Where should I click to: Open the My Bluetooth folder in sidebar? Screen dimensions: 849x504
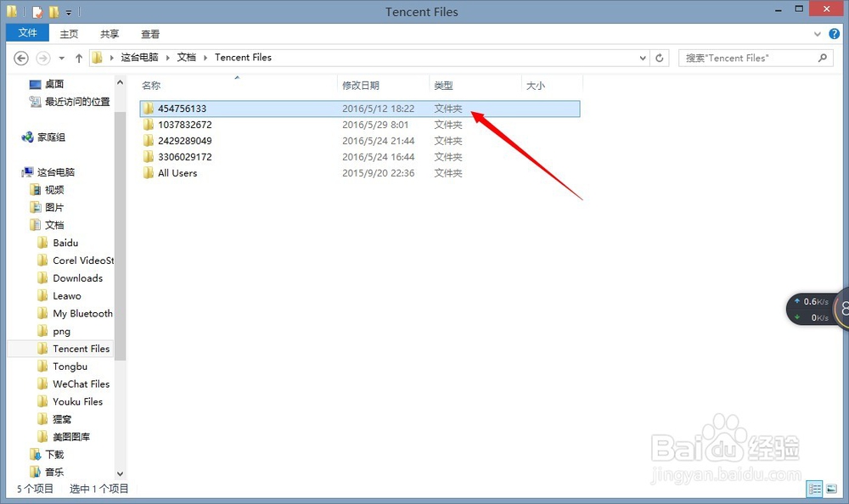[82, 313]
